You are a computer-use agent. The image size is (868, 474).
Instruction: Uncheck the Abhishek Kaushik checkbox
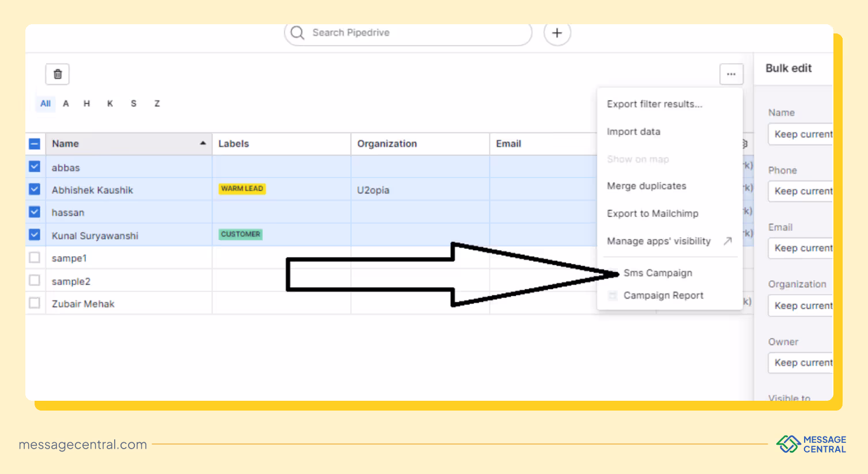pyautogui.click(x=35, y=189)
